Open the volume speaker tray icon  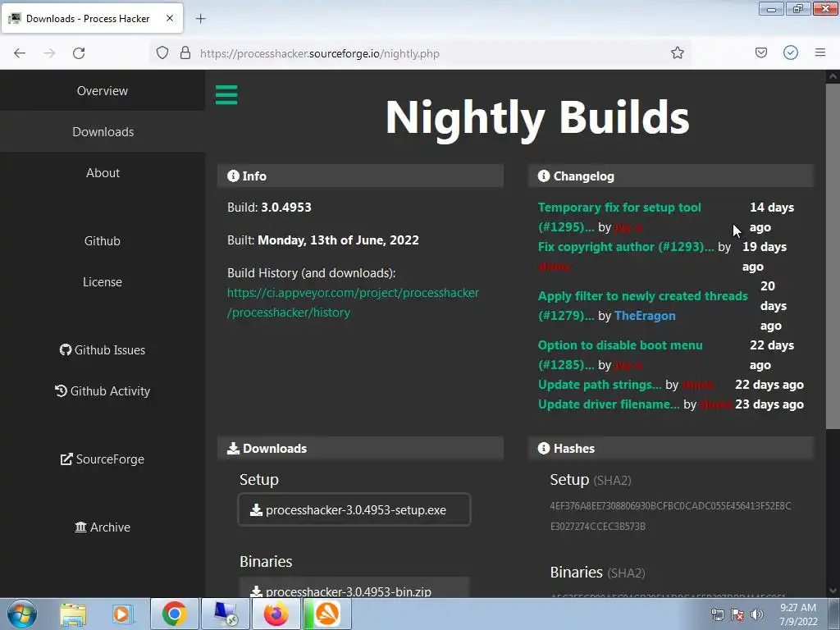tap(756, 614)
